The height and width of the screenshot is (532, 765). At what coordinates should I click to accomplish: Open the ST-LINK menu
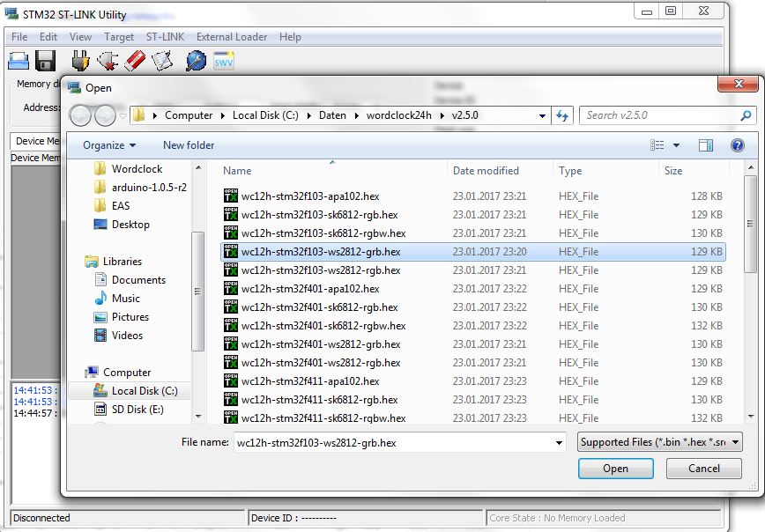click(x=166, y=37)
